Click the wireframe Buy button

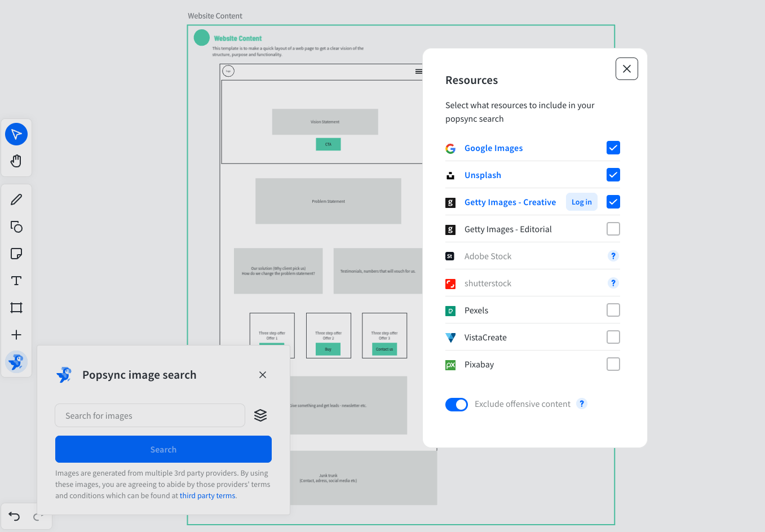pos(328,349)
